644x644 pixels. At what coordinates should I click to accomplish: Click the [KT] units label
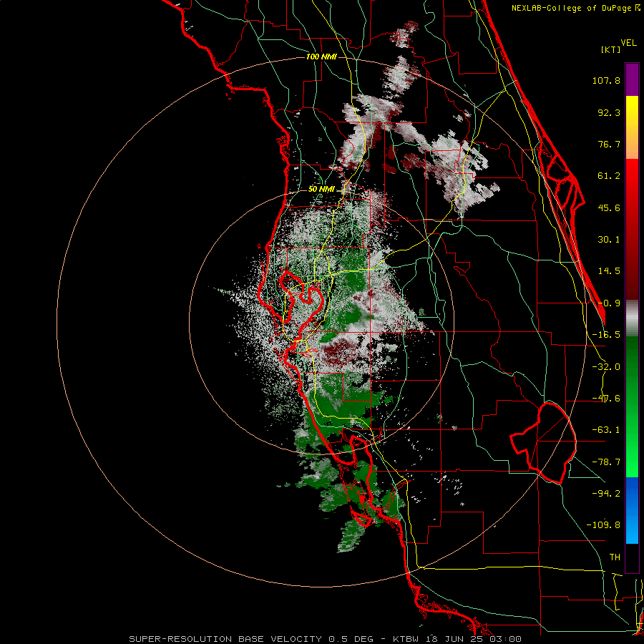pyautogui.click(x=610, y=49)
